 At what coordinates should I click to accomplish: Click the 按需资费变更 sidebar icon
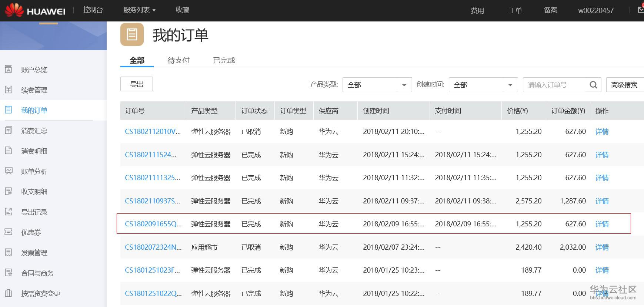click(9, 293)
